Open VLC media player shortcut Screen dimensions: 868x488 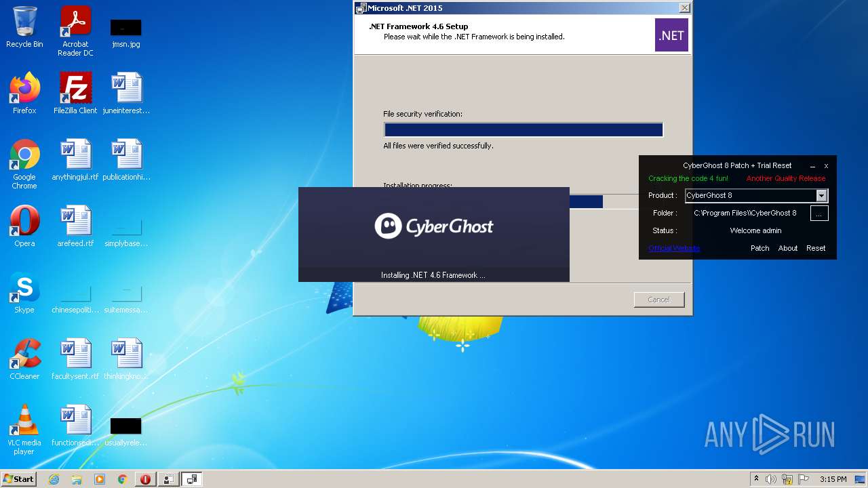(24, 430)
